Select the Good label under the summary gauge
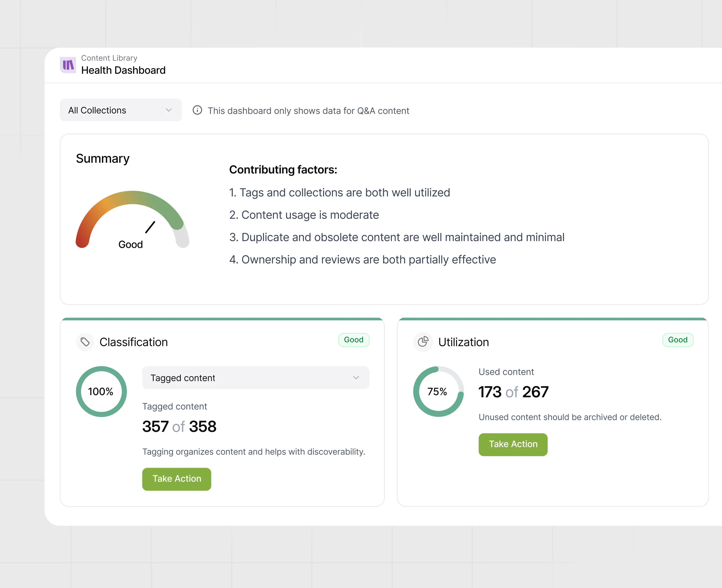This screenshot has height=588, width=722. pyautogui.click(x=131, y=244)
